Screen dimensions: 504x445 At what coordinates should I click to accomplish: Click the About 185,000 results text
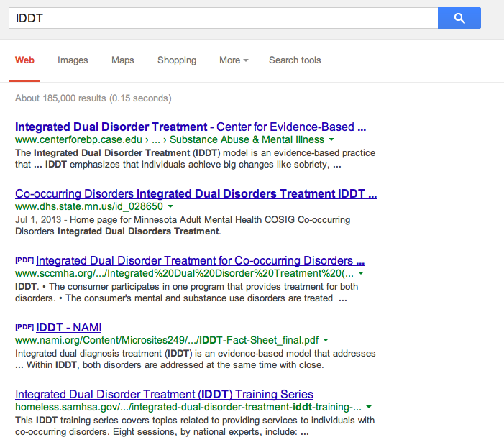[x=93, y=98]
